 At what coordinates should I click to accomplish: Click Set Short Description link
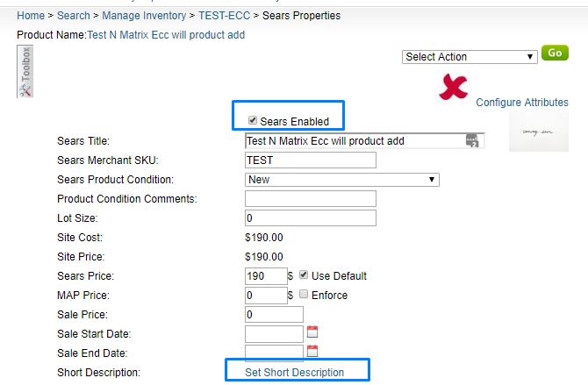pyautogui.click(x=294, y=373)
